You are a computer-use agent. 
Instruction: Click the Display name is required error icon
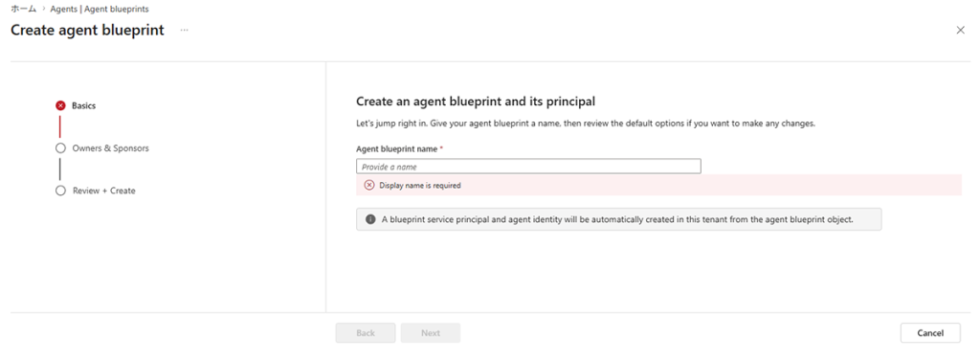click(x=369, y=185)
